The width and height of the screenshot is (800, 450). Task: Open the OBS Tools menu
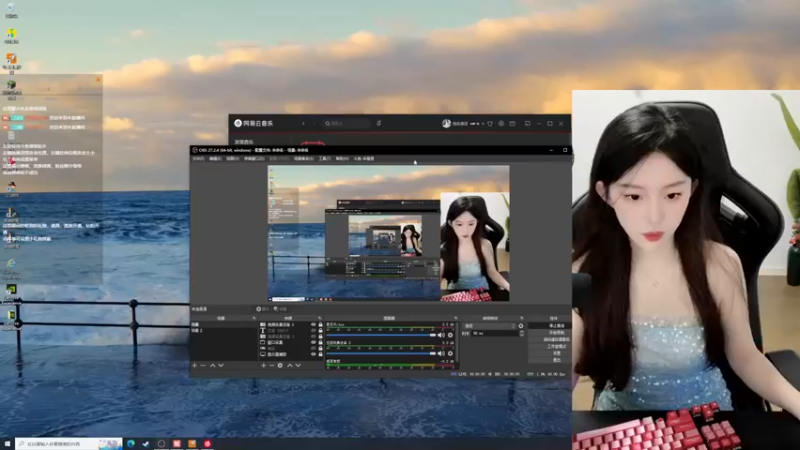(x=325, y=159)
